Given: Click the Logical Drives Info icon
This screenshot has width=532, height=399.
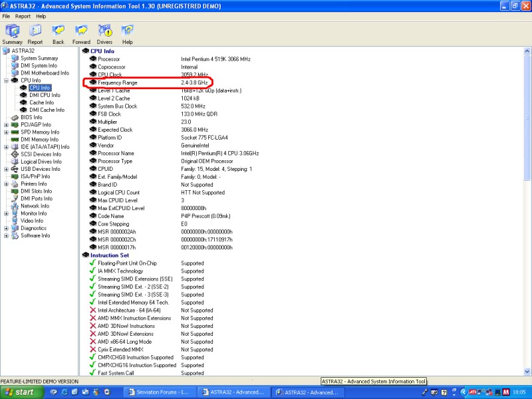Looking at the screenshot, I should tap(15, 162).
